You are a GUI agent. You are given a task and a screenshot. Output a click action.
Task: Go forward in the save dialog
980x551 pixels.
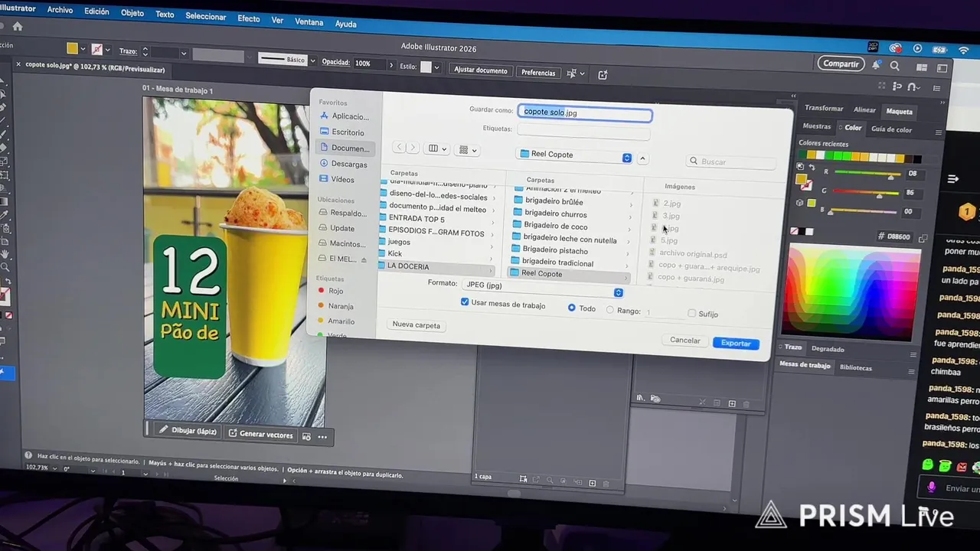[x=413, y=148]
